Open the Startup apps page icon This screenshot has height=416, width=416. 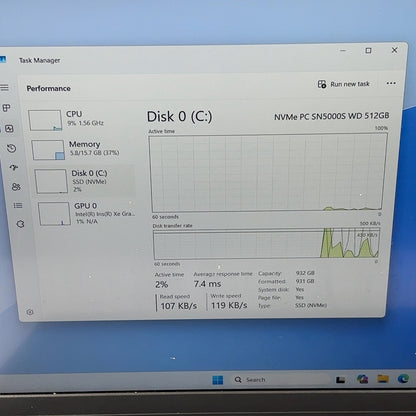click(x=14, y=167)
